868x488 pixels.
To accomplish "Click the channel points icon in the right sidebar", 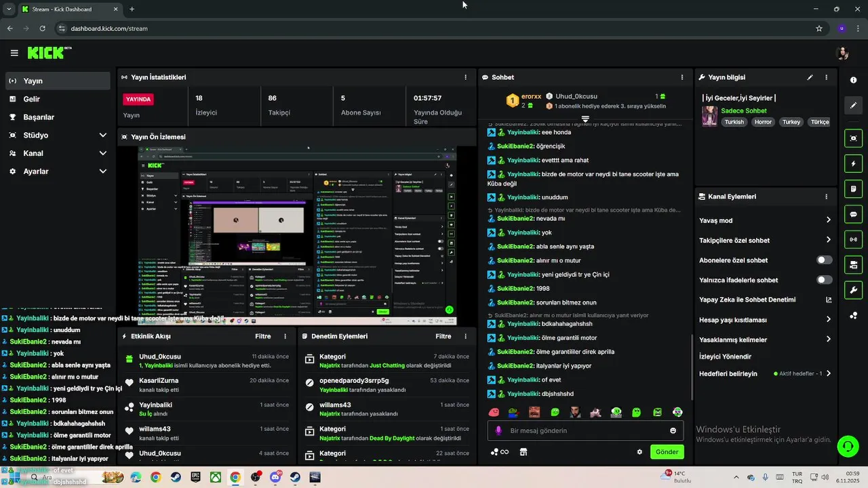I will point(853,316).
